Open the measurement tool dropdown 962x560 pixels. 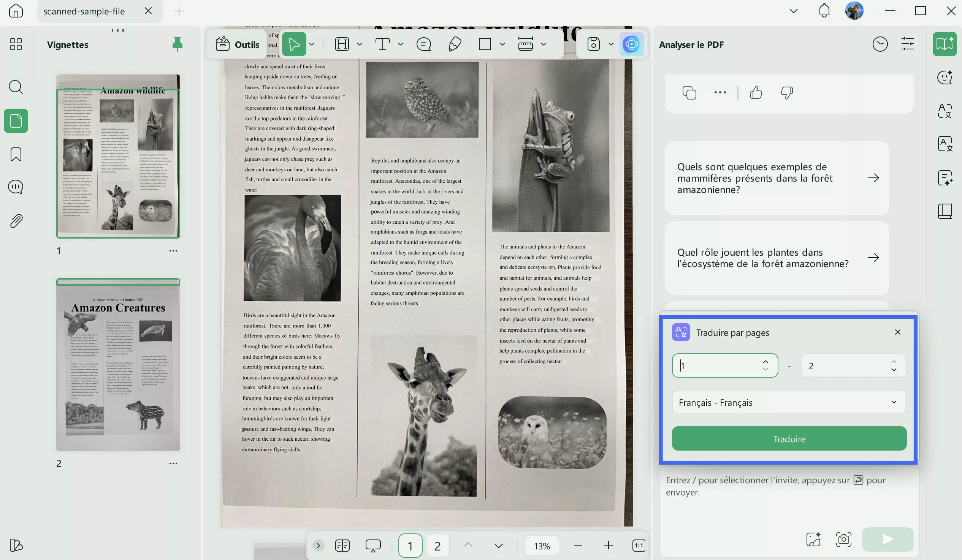click(x=544, y=44)
